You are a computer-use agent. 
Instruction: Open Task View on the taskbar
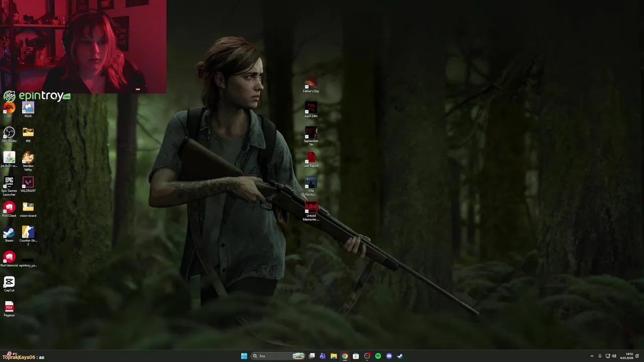(x=312, y=356)
